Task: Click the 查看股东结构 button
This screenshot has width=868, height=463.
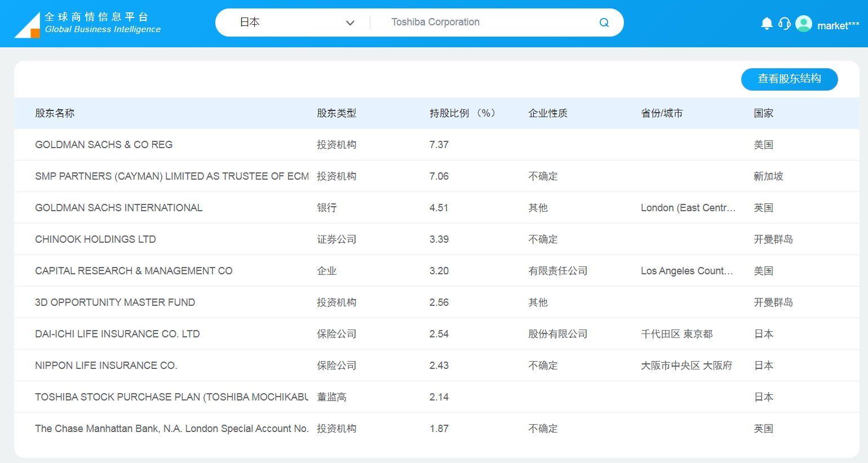Action: pos(789,79)
